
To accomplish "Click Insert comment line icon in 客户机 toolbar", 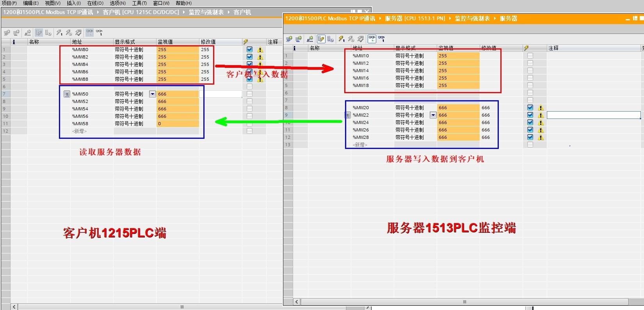I will [x=28, y=33].
